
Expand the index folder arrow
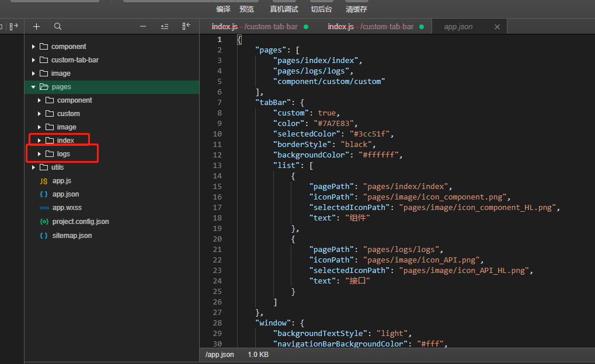[x=39, y=140]
